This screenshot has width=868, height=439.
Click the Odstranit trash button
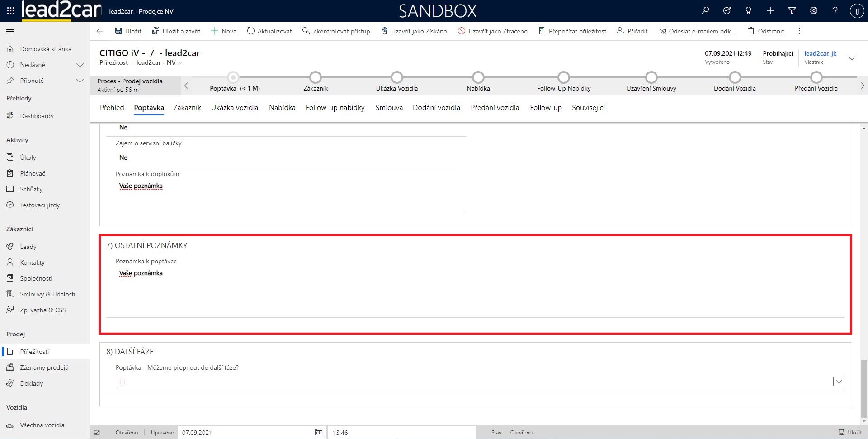point(766,31)
